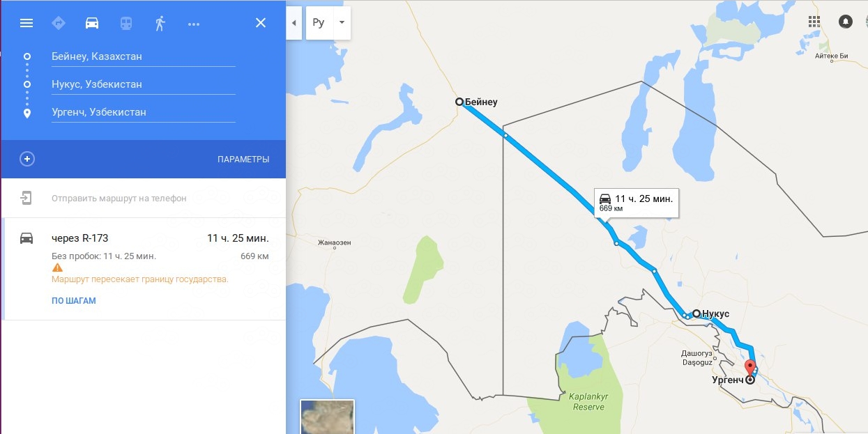Select the driving car mode
Image resolution: width=868 pixels, height=434 pixels.
coord(92,23)
